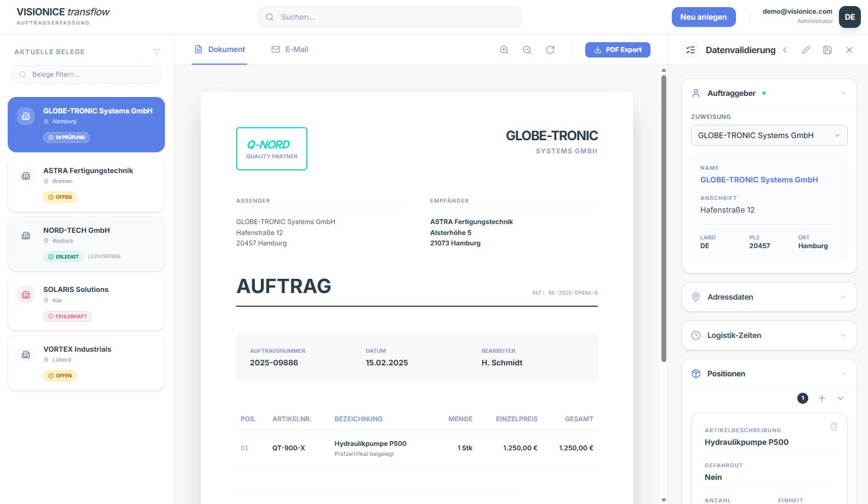
Task: Click the Belege filtern input field
Action: click(87, 75)
